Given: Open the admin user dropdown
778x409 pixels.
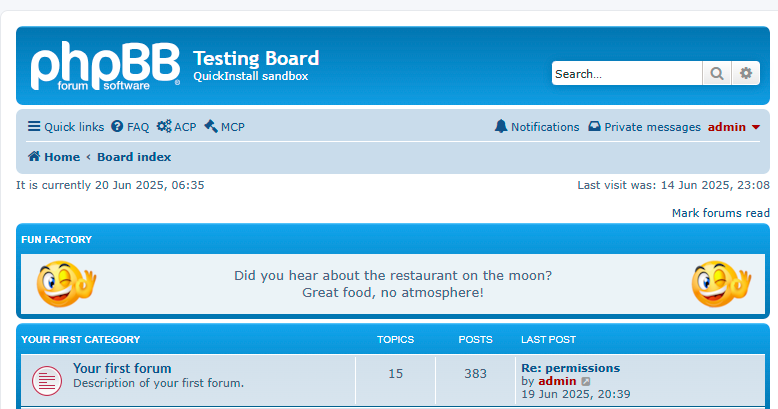Looking at the screenshot, I should click(734, 127).
